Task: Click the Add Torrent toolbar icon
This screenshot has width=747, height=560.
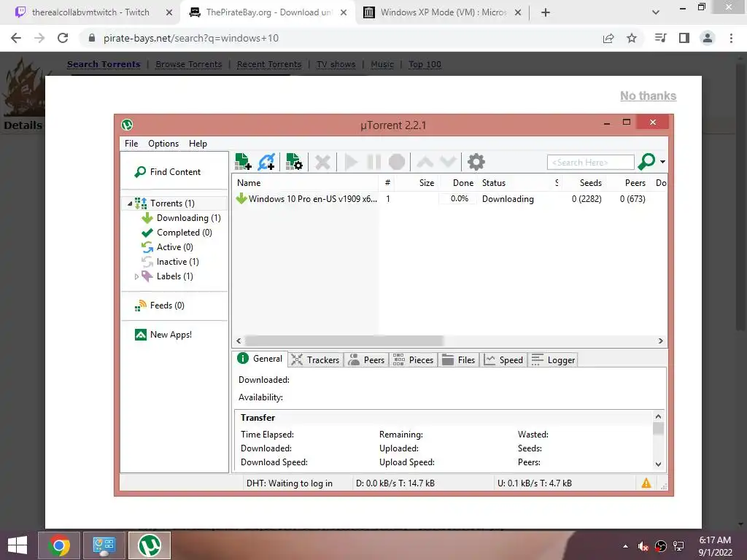Action: (243, 162)
